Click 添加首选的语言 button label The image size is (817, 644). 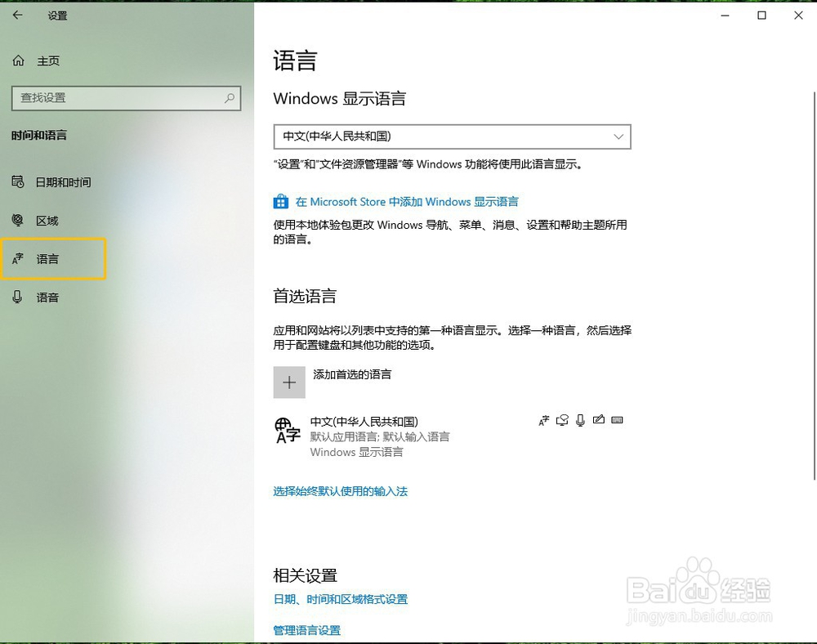(x=352, y=374)
